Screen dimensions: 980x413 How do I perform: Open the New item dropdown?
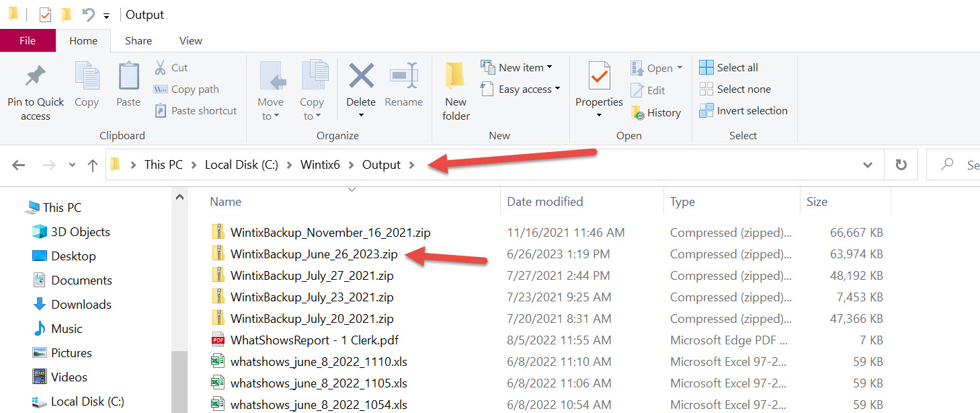(x=516, y=67)
